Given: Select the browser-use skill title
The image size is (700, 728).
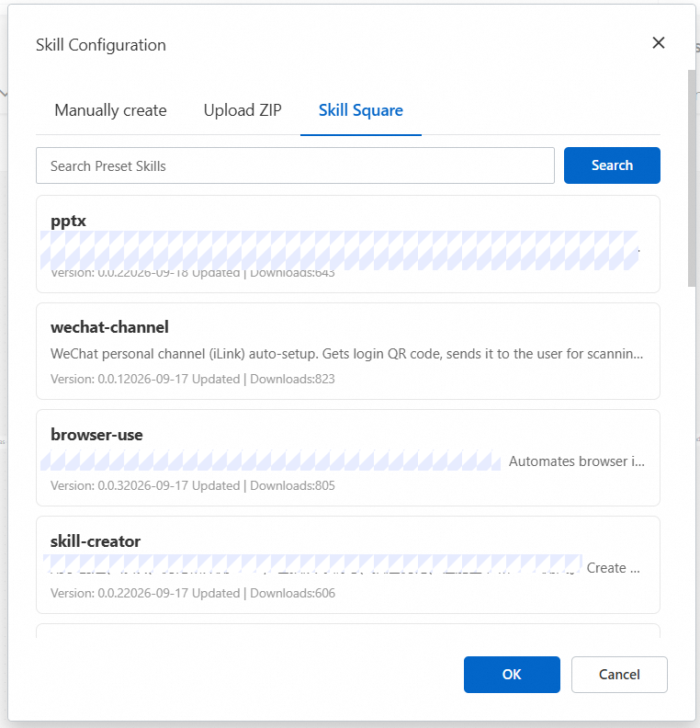Looking at the screenshot, I should point(96,435).
